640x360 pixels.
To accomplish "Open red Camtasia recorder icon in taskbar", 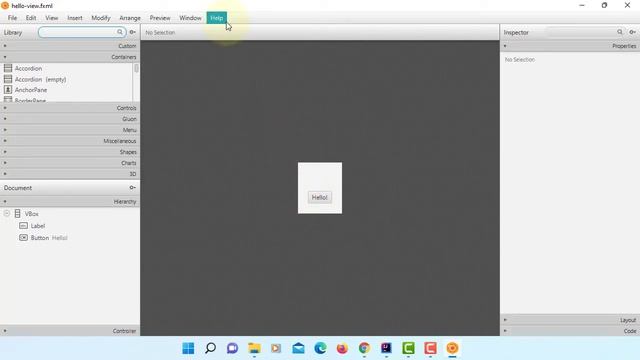I will click(430, 348).
